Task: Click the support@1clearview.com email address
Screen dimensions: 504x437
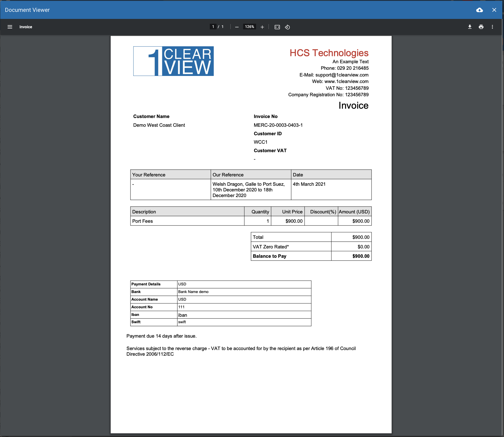Action: point(342,75)
